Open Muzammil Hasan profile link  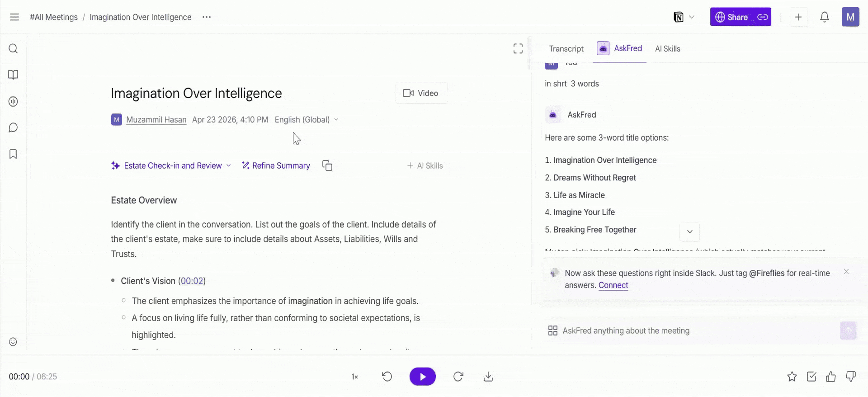(x=156, y=120)
